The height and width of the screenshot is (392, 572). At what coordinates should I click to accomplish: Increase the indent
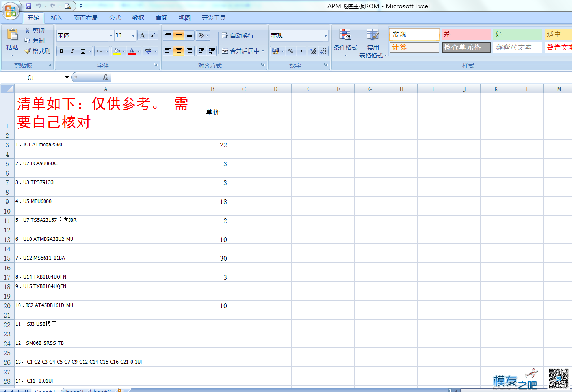click(x=212, y=51)
